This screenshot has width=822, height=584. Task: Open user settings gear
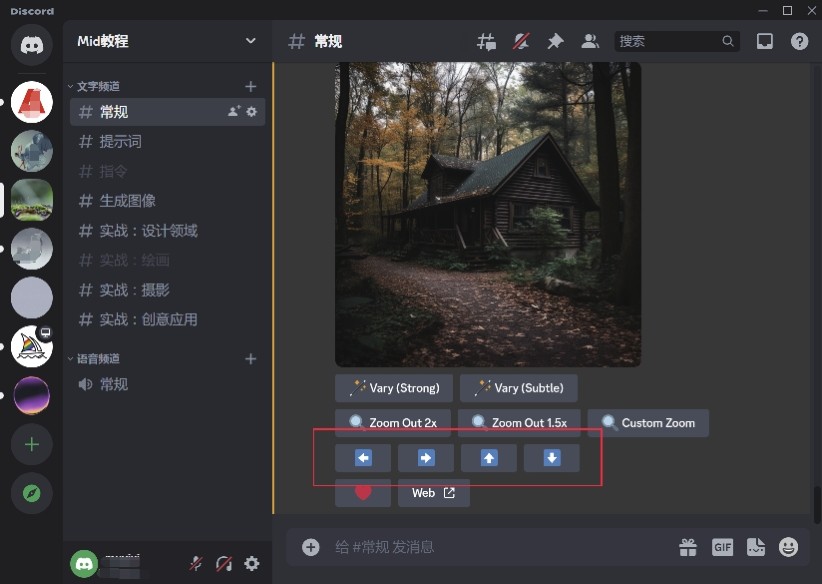coord(252,564)
